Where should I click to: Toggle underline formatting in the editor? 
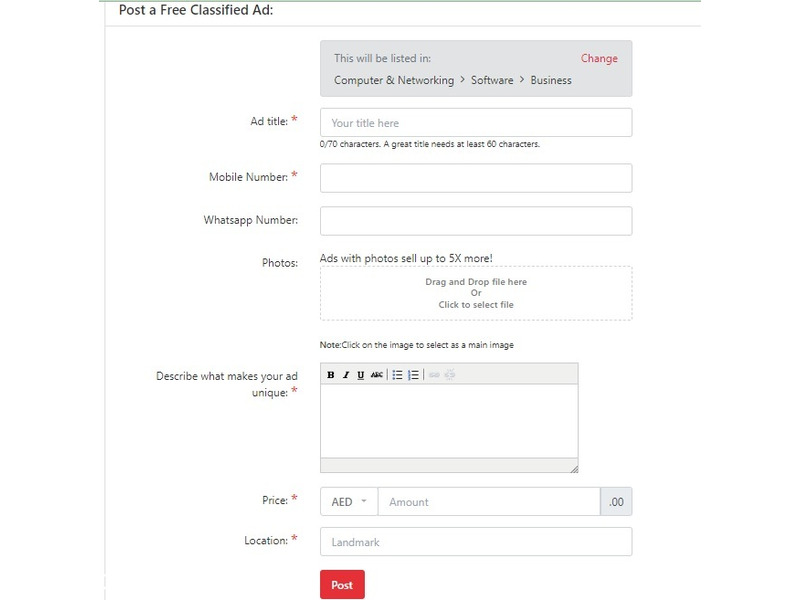pos(361,375)
